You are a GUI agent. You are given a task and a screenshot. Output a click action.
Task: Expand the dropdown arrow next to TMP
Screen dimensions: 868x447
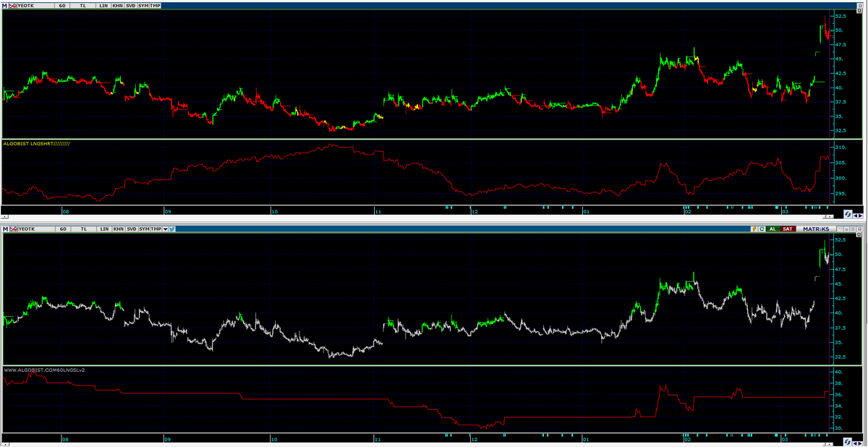165,229
